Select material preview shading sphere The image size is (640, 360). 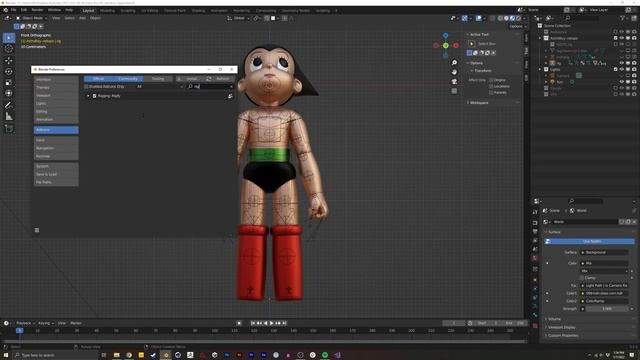tap(512, 18)
